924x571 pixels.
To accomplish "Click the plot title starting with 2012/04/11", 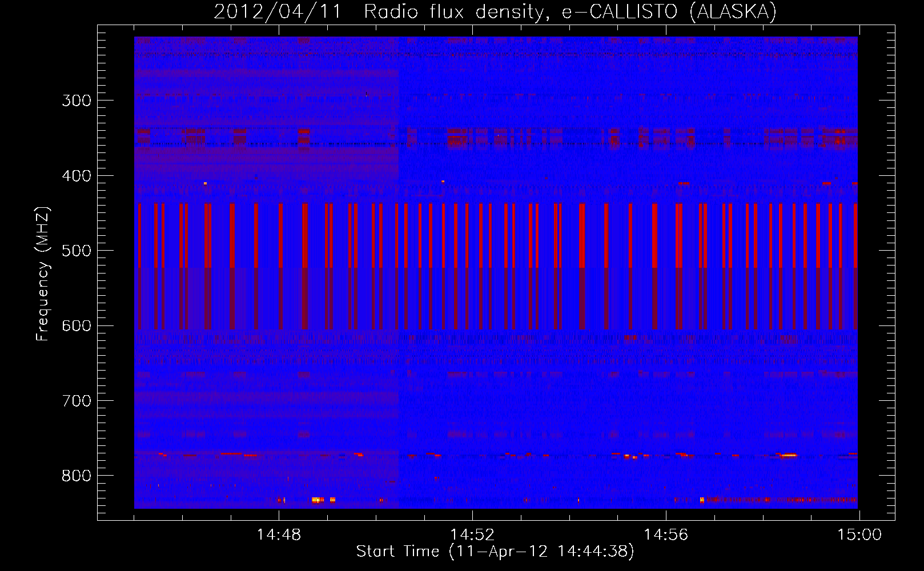I will (495, 12).
